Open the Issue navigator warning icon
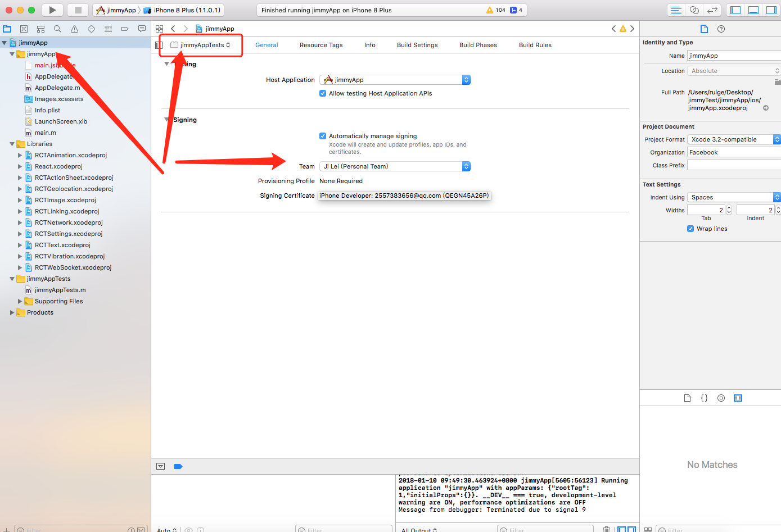The width and height of the screenshot is (781, 532). click(74, 29)
